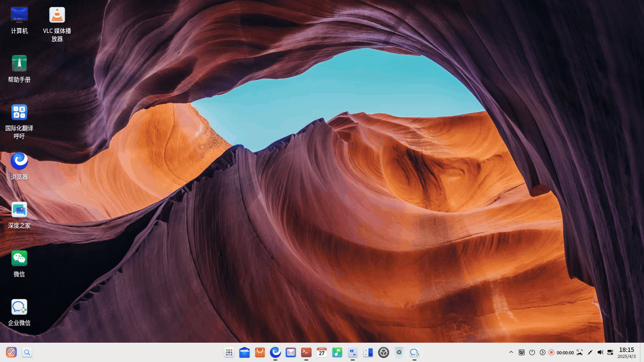Open the 企业微信 icon in the dock
644x362 pixels.
414,352
